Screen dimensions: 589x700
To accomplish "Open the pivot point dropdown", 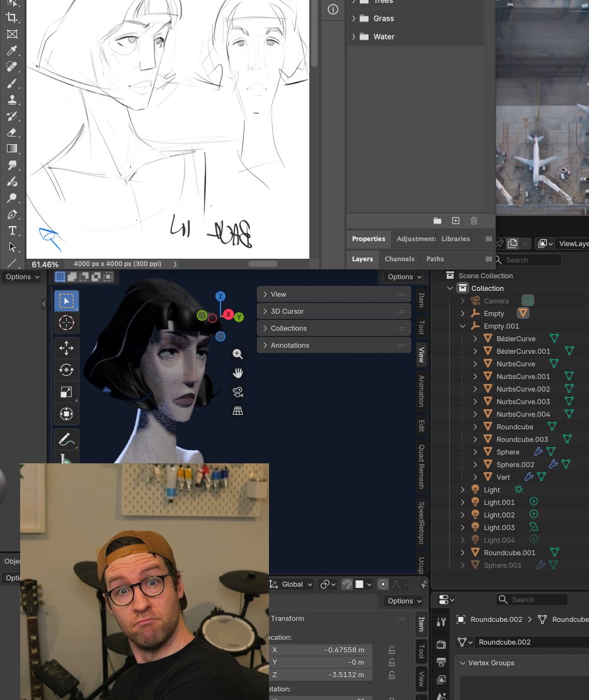I will click(328, 584).
